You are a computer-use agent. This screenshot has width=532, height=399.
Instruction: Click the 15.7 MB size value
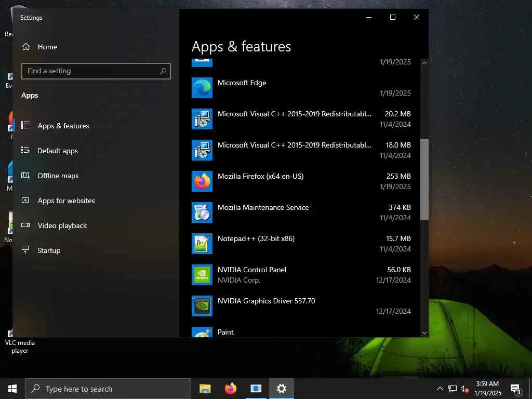[398, 238]
